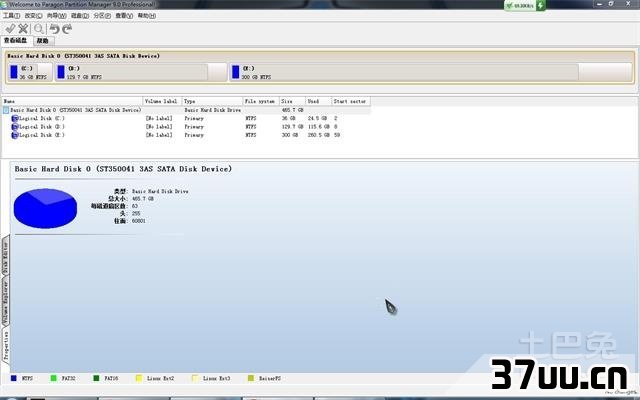
Task: Open the Properties vertical side tab
Action: coord(6,346)
